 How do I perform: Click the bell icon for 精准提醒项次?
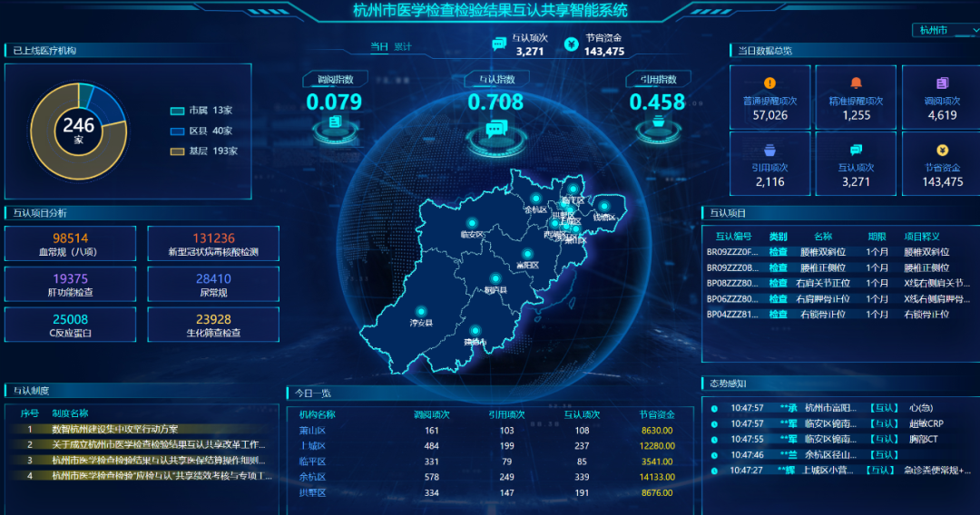click(856, 83)
